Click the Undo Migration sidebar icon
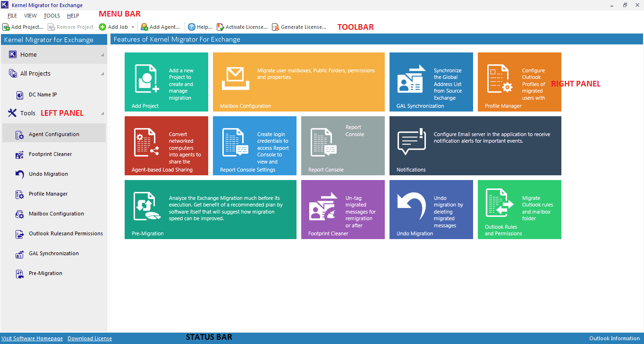The height and width of the screenshot is (344, 644). [20, 174]
